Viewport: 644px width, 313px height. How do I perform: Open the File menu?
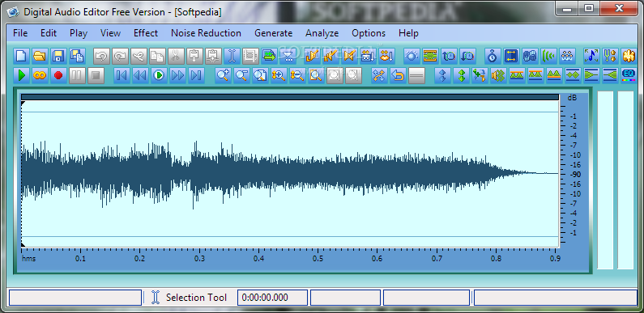pyautogui.click(x=20, y=33)
